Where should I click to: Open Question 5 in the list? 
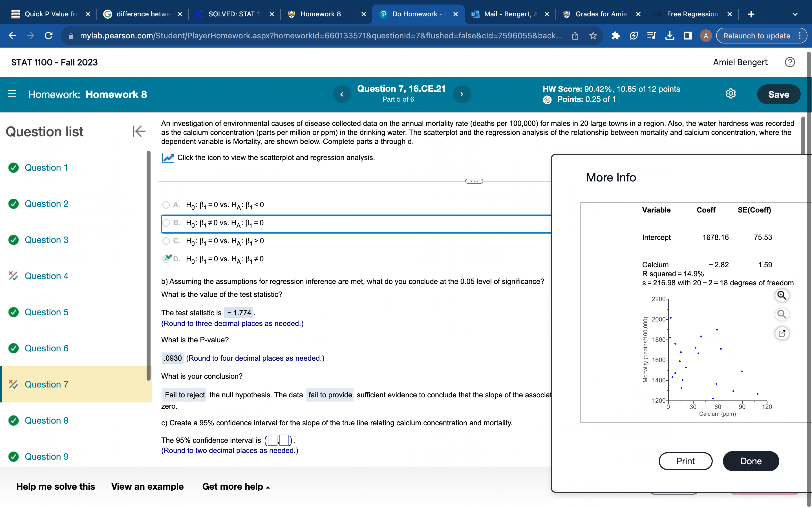click(46, 312)
